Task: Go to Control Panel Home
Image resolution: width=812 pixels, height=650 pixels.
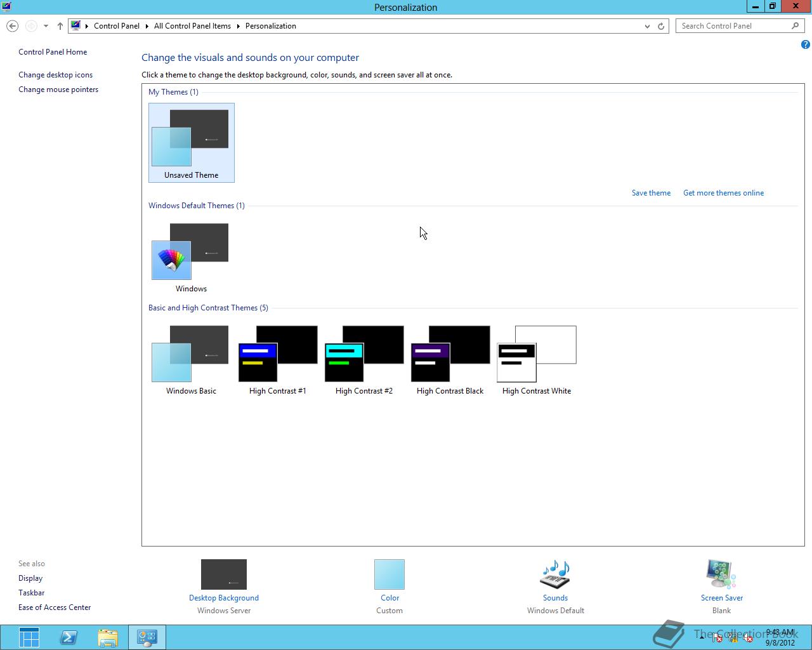Action: (x=53, y=52)
